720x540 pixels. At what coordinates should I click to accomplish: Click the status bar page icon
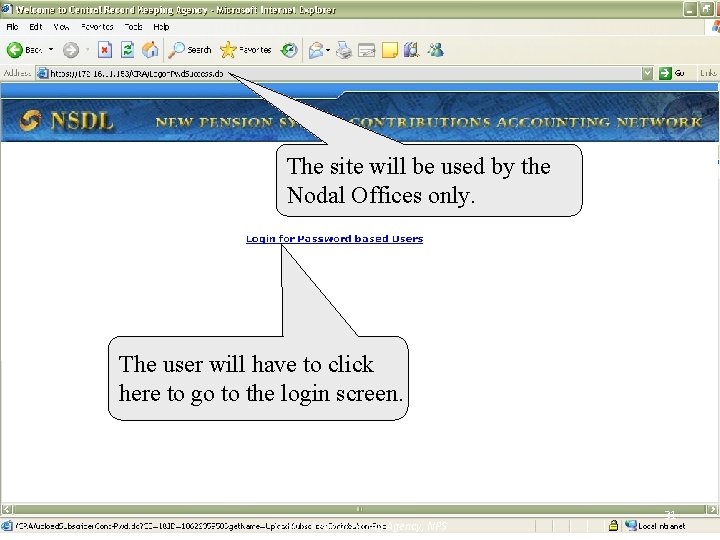(7, 526)
